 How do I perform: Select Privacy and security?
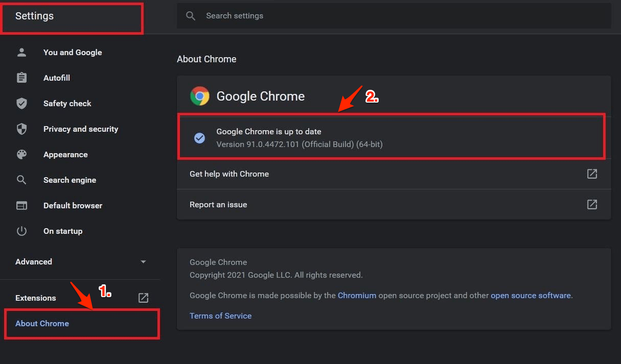(x=80, y=129)
